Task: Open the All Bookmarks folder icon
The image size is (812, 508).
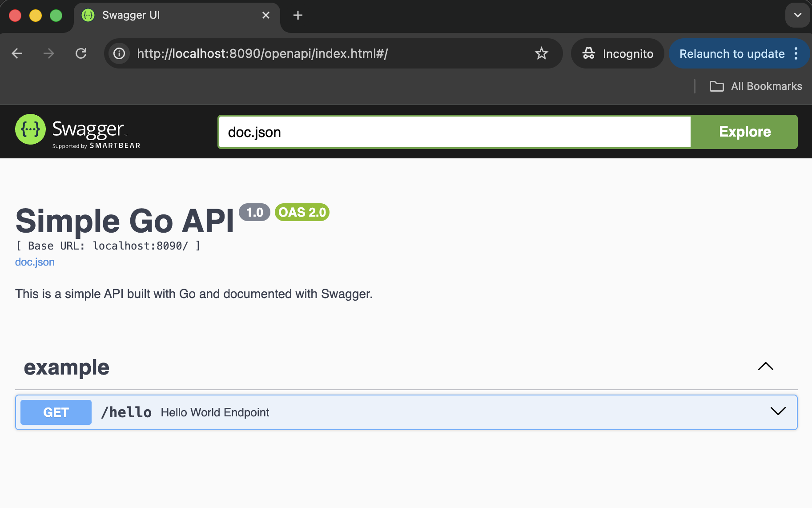Action: [x=716, y=86]
